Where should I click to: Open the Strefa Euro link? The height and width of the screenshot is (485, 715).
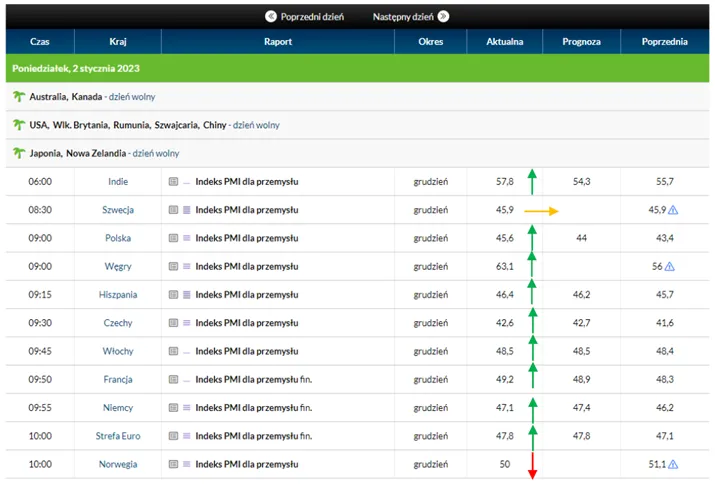pyautogui.click(x=118, y=436)
